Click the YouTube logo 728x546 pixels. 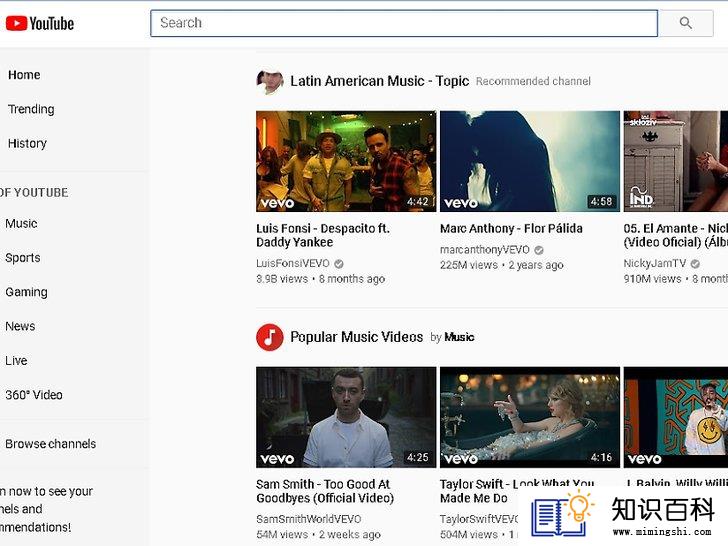(39, 23)
